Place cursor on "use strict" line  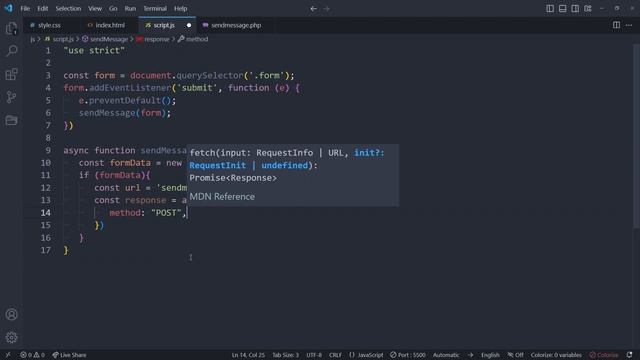(94, 51)
